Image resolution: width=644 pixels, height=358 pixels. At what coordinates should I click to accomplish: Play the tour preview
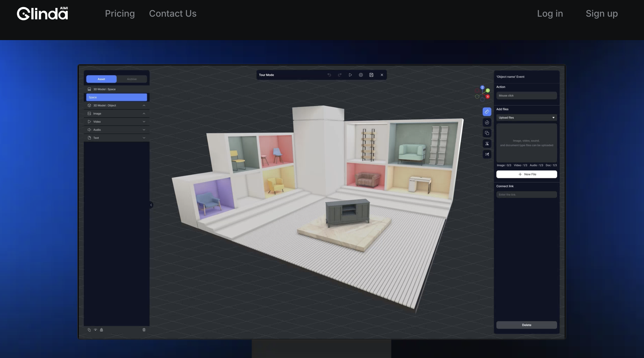click(x=350, y=75)
